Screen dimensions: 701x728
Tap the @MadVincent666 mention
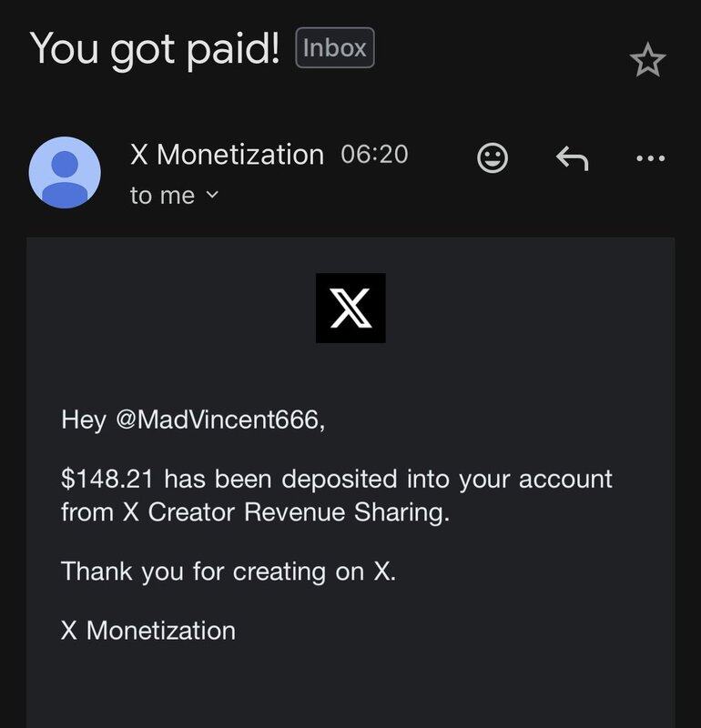pyautogui.click(x=219, y=420)
